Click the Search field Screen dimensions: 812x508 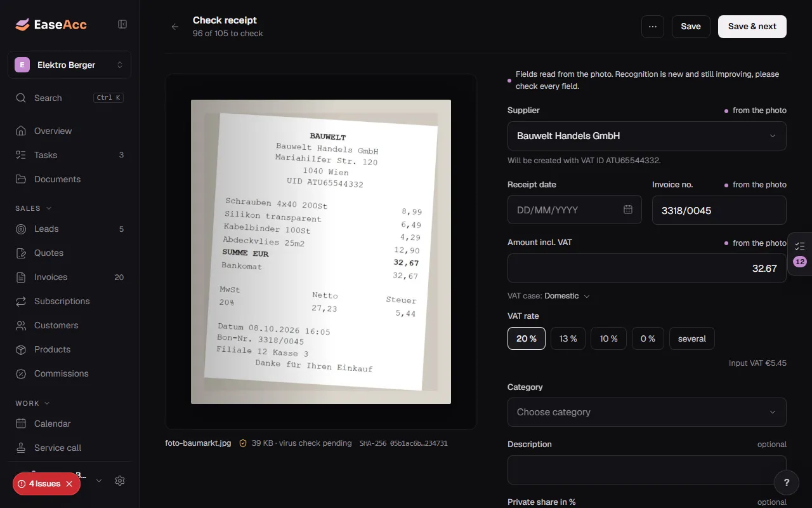point(69,98)
